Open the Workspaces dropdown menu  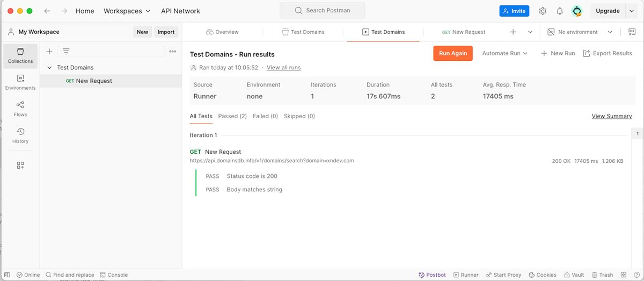pyautogui.click(x=127, y=11)
